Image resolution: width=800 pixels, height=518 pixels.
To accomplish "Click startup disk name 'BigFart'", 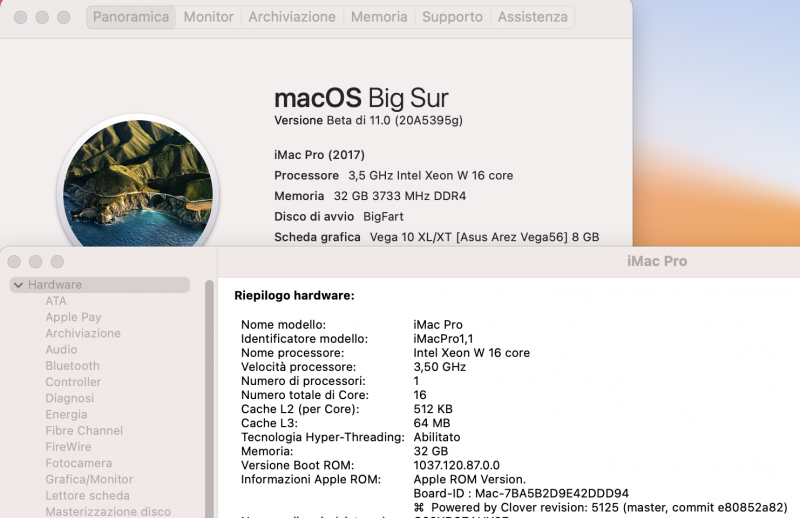I will [383, 216].
